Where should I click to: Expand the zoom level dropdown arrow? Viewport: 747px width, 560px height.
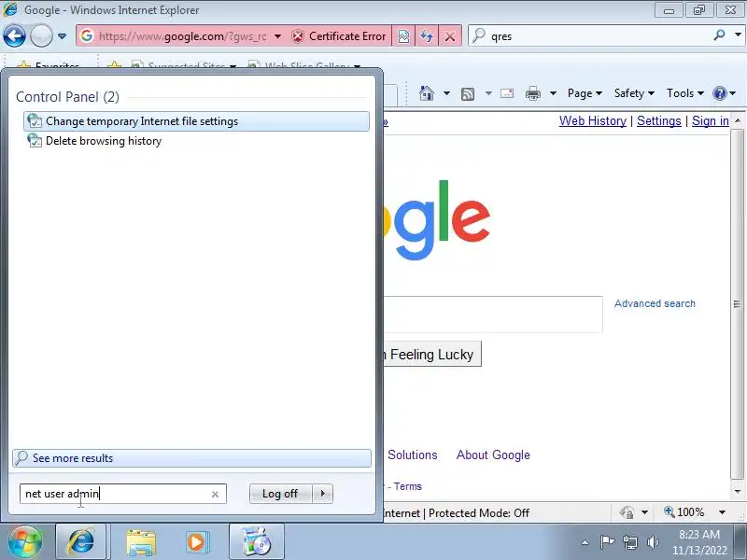[722, 512]
